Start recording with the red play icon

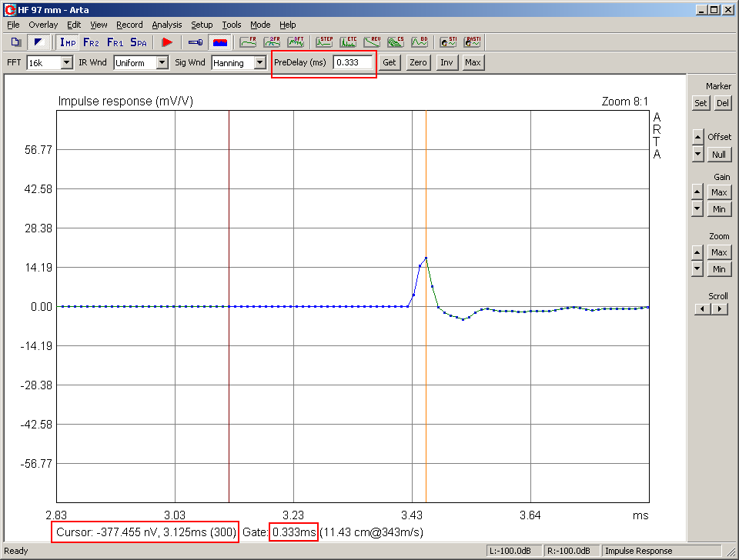pyautogui.click(x=167, y=42)
